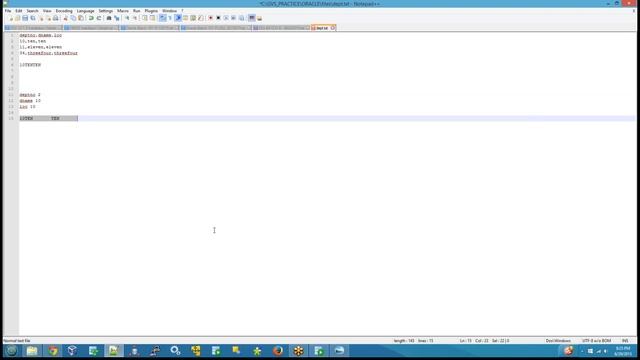Viewport: 640px width, 360px height.
Task: Open the Edit menu
Action: click(19, 11)
